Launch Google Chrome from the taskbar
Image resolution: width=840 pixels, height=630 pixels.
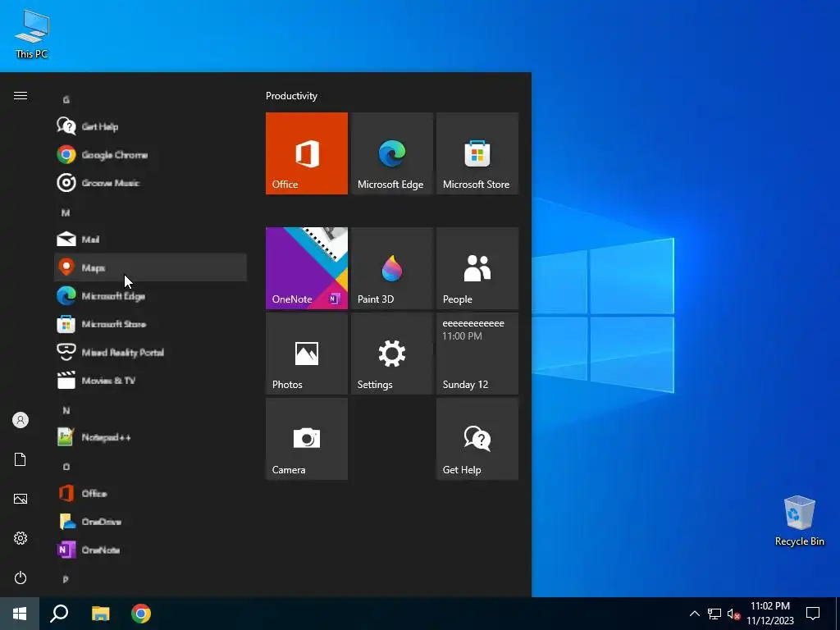point(141,614)
